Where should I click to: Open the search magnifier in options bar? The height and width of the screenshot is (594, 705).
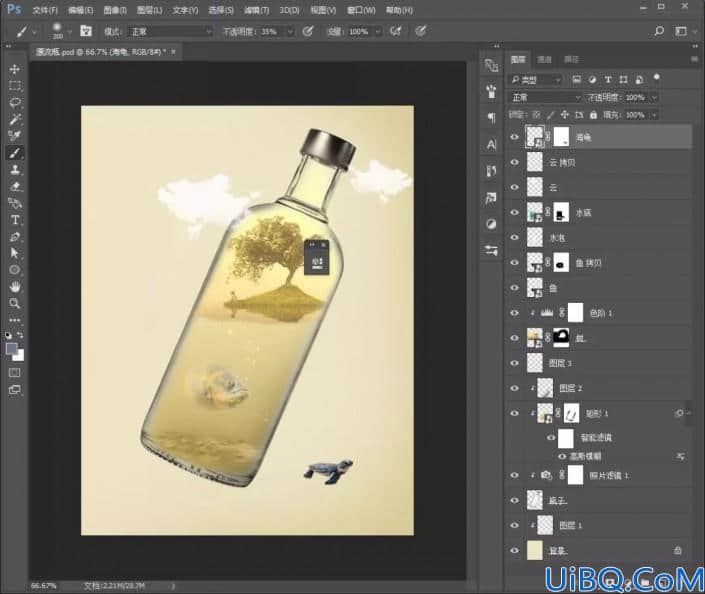[659, 31]
